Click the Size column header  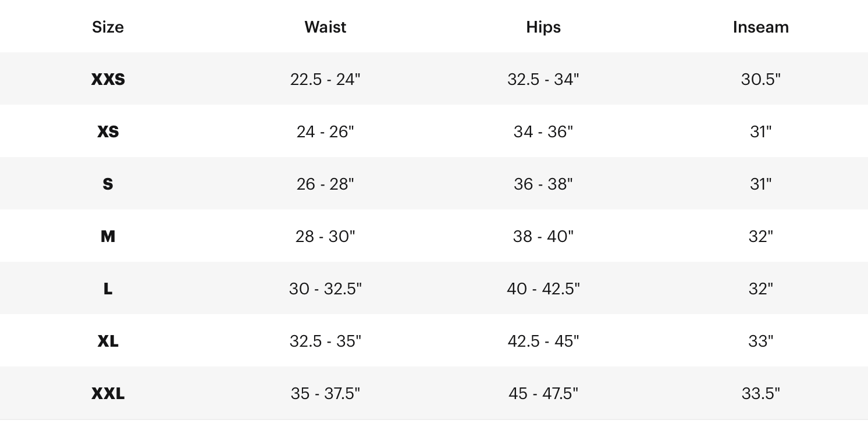(x=108, y=27)
